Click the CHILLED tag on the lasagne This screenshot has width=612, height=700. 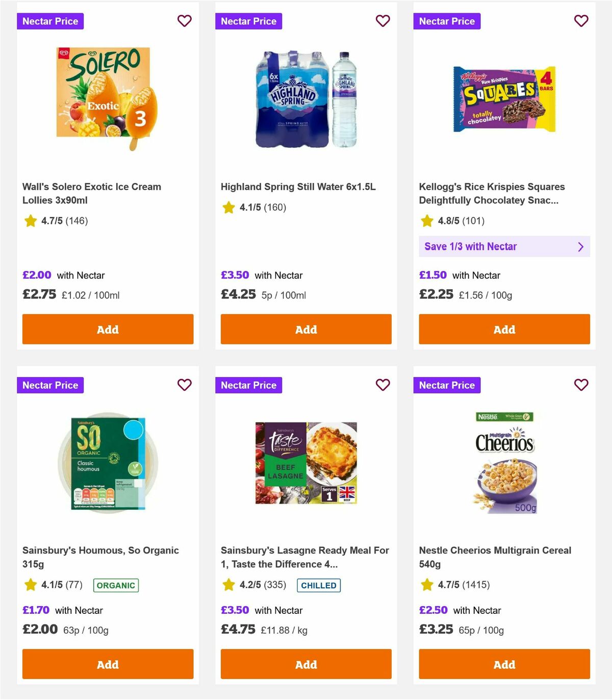click(x=319, y=585)
